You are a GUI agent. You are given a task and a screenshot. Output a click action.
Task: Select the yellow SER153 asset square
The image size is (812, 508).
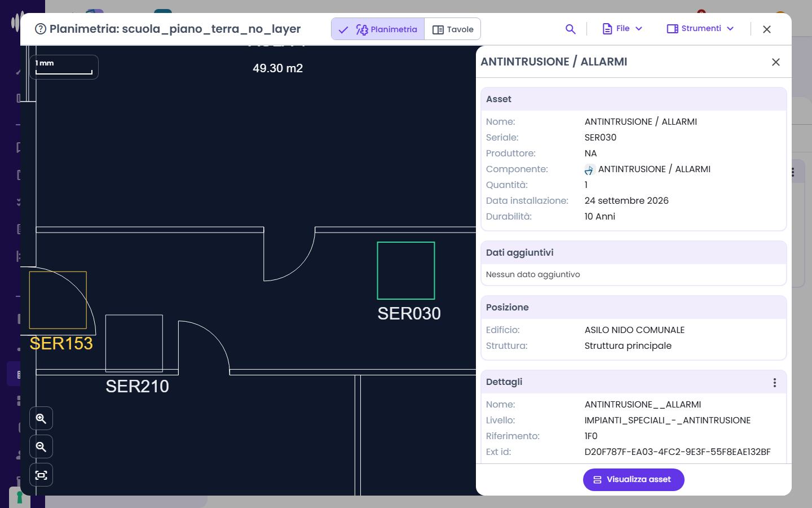(58, 300)
